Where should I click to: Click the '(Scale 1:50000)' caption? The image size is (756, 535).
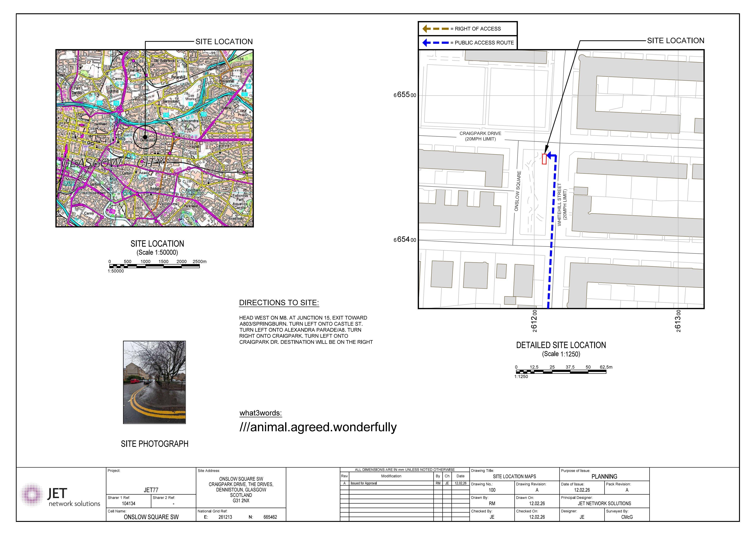pyautogui.click(x=157, y=252)
